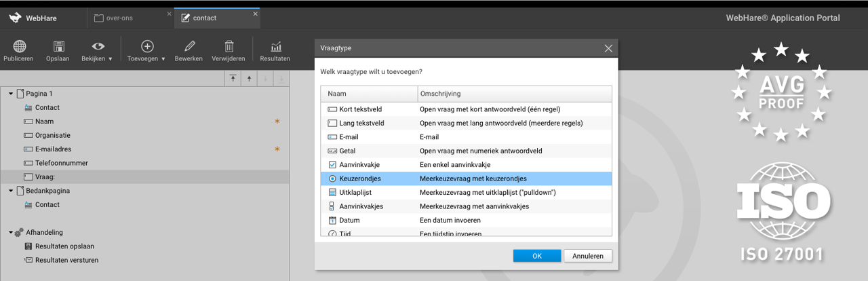Click the move-up arrow button

coord(249,79)
